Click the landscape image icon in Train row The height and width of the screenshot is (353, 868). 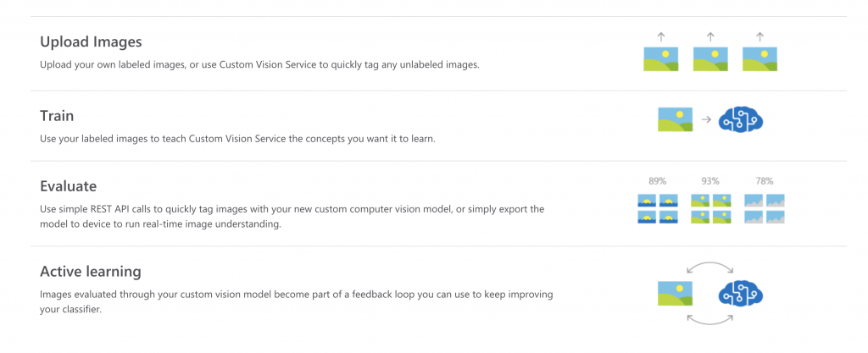pos(675,119)
